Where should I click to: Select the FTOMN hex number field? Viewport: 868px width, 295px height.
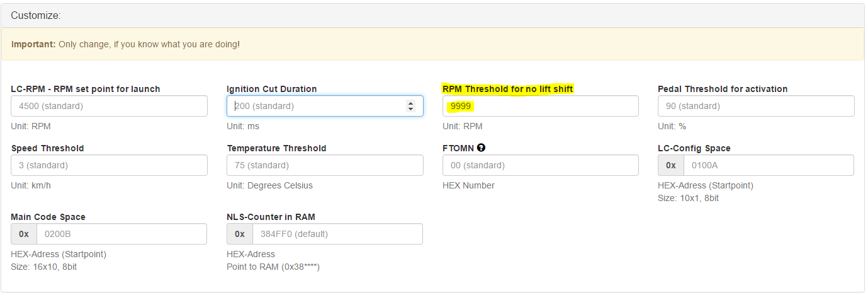tap(541, 165)
